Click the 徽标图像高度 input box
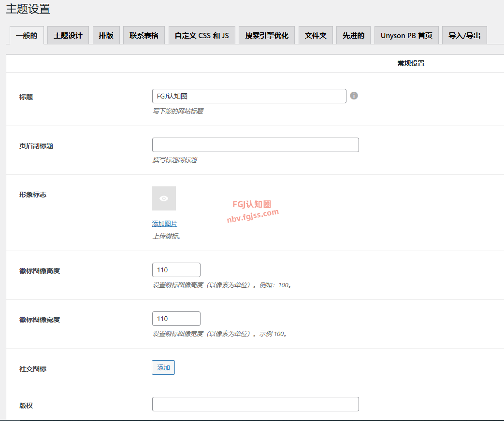Screen dimensions: 504x421 pyautogui.click(x=176, y=270)
